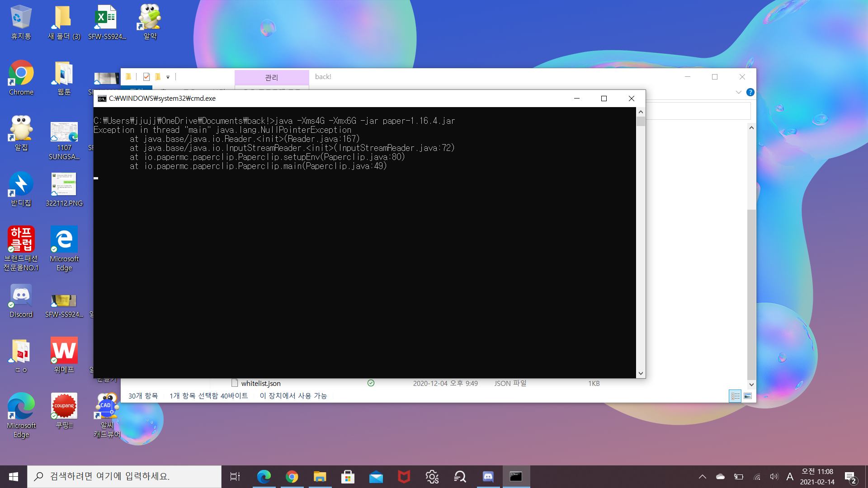Open the volume speaker tray icon

774,477
